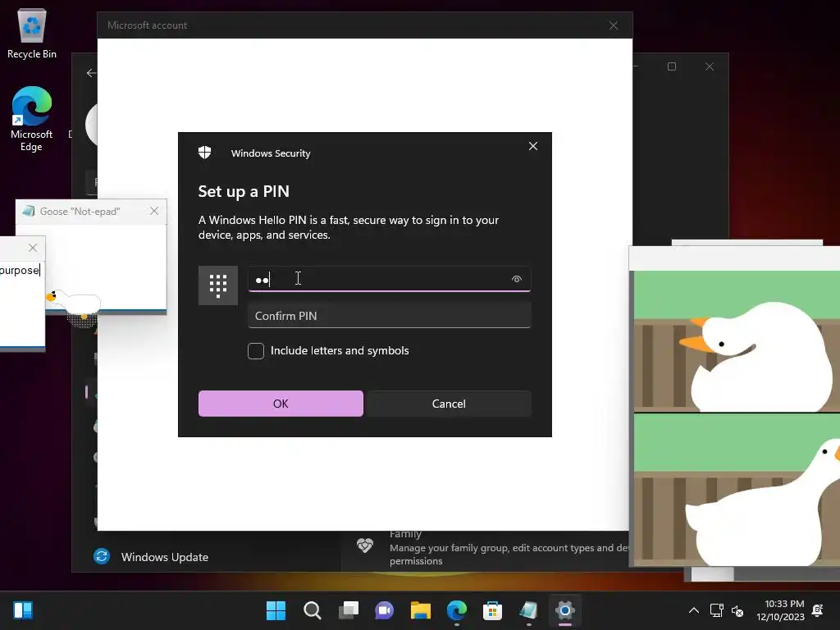Screen dimensions: 840x630
Task: Open the Chat app on taskbar
Action: (384, 610)
